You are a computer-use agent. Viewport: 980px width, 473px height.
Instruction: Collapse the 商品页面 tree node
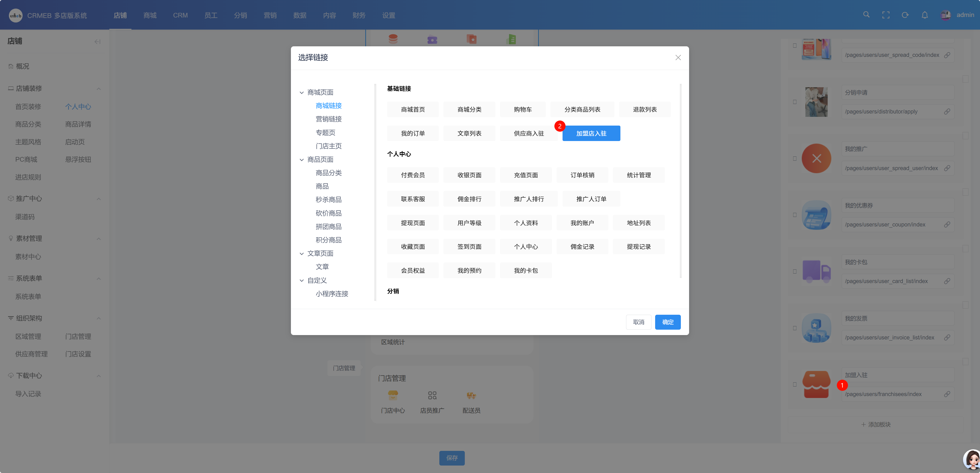tap(302, 160)
